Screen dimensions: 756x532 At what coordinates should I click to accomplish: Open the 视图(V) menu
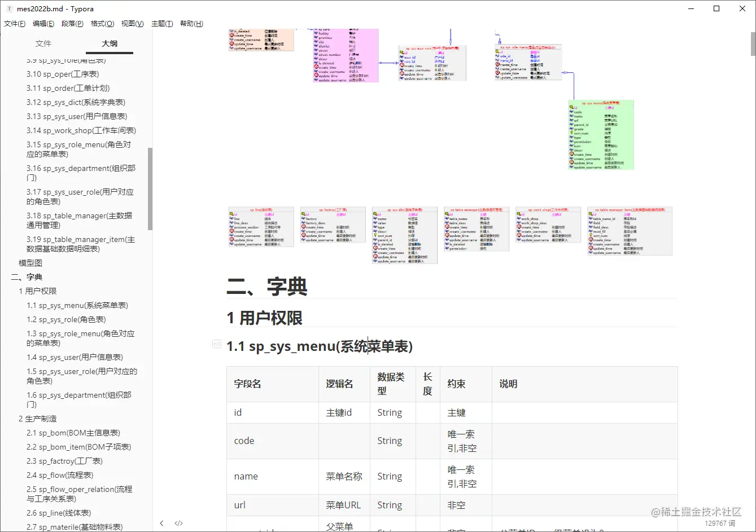click(x=132, y=23)
